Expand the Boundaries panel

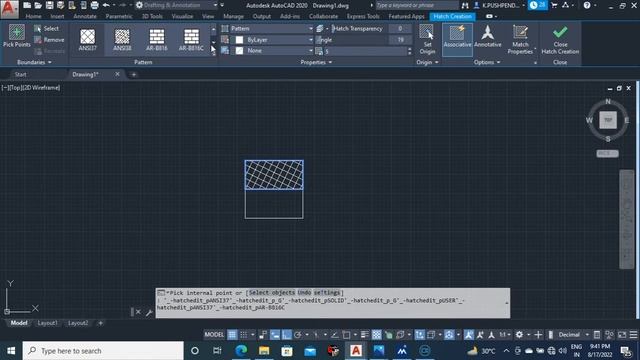click(x=34, y=62)
